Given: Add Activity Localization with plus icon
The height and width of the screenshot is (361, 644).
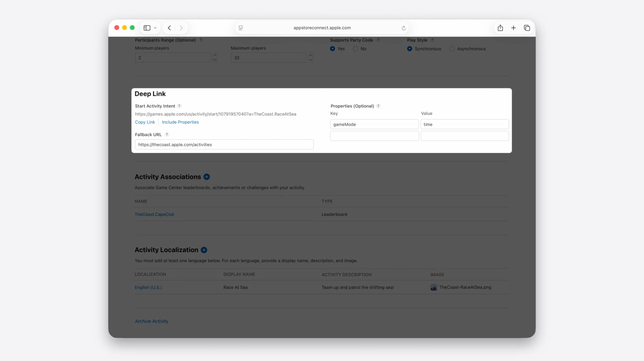Looking at the screenshot, I should [204, 250].
